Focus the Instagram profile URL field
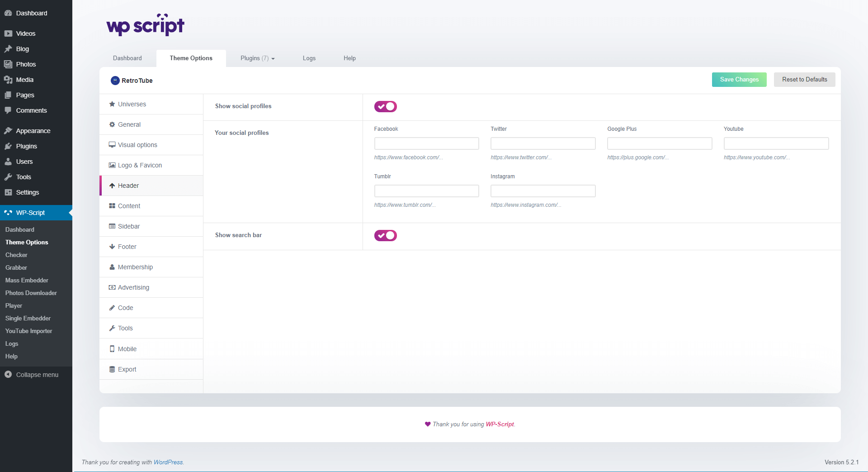Viewport: 868px width, 472px height. click(x=543, y=191)
